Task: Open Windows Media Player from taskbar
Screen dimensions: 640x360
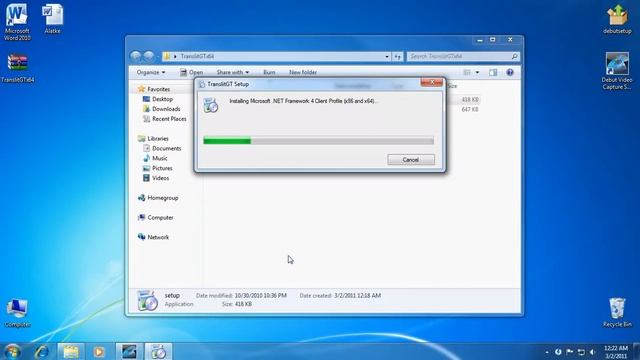Action: tap(99, 351)
